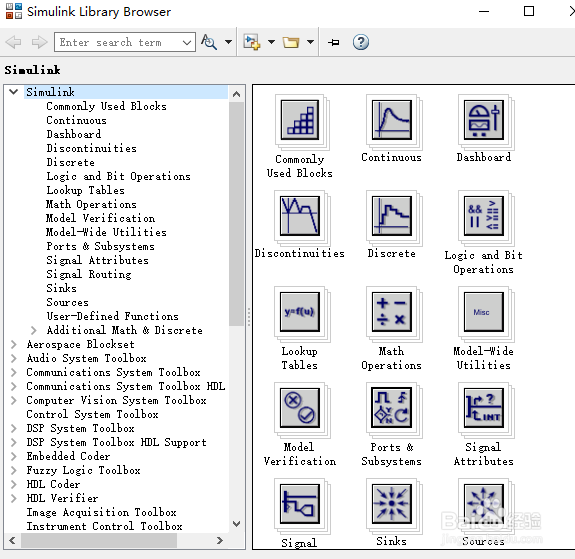
Task: Open the Discrete library icon
Action: [x=392, y=216]
